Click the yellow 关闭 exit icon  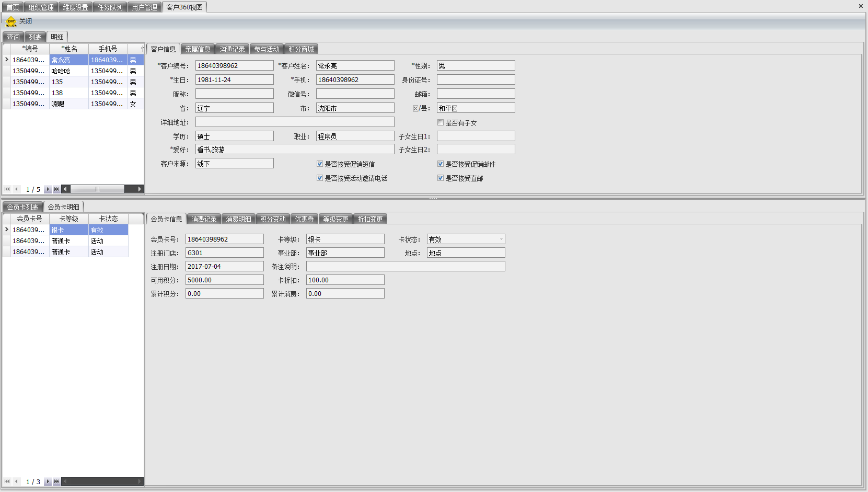[11, 21]
